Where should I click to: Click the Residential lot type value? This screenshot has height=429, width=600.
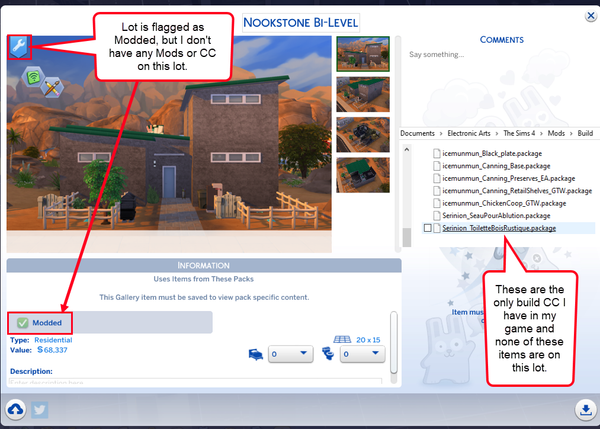53,340
